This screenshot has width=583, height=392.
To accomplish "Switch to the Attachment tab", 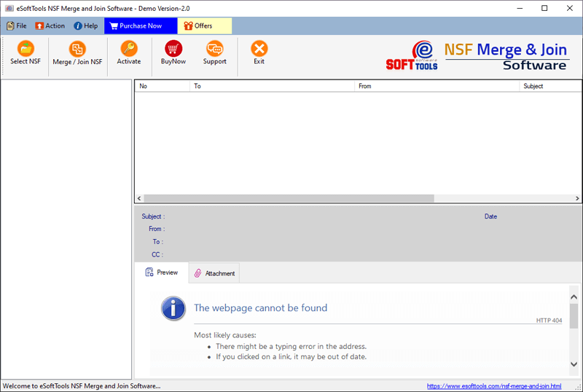I will click(214, 273).
